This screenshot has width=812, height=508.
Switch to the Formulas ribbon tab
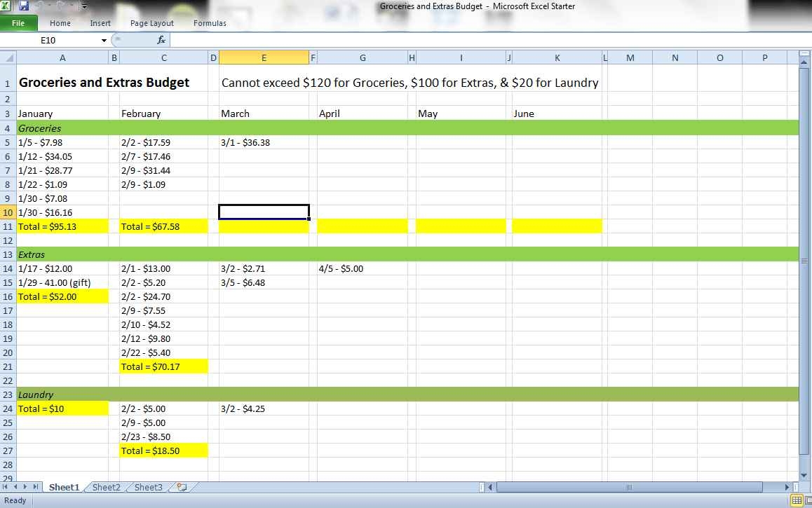(209, 22)
